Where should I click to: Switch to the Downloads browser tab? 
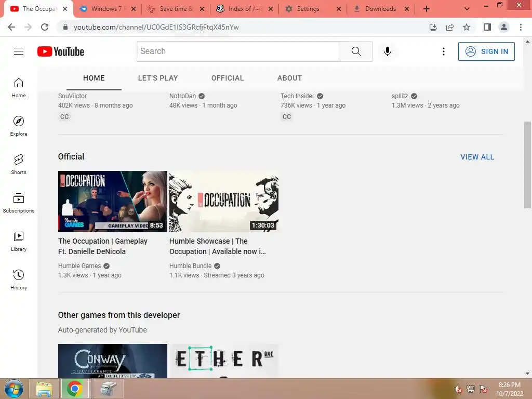pos(380,9)
